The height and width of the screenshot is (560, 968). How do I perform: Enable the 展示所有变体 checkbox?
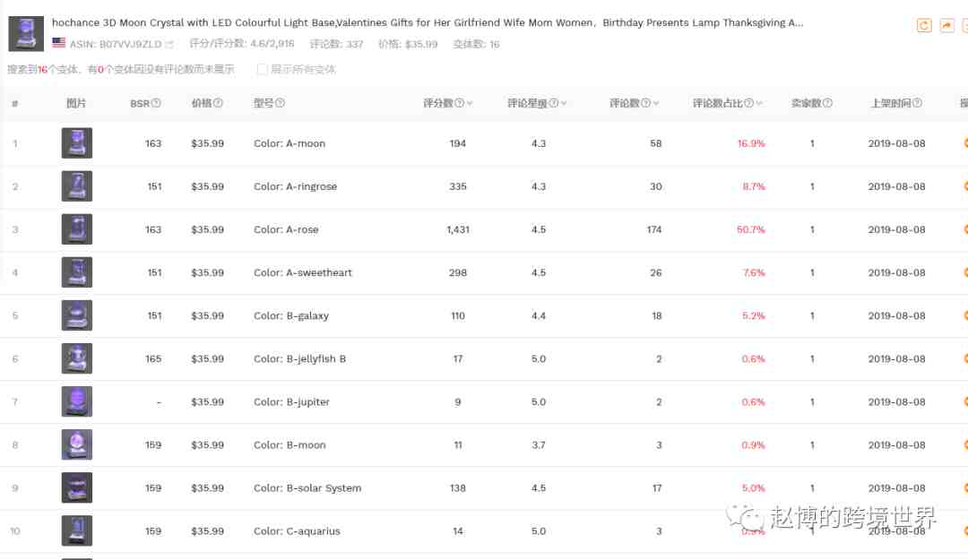(x=262, y=69)
